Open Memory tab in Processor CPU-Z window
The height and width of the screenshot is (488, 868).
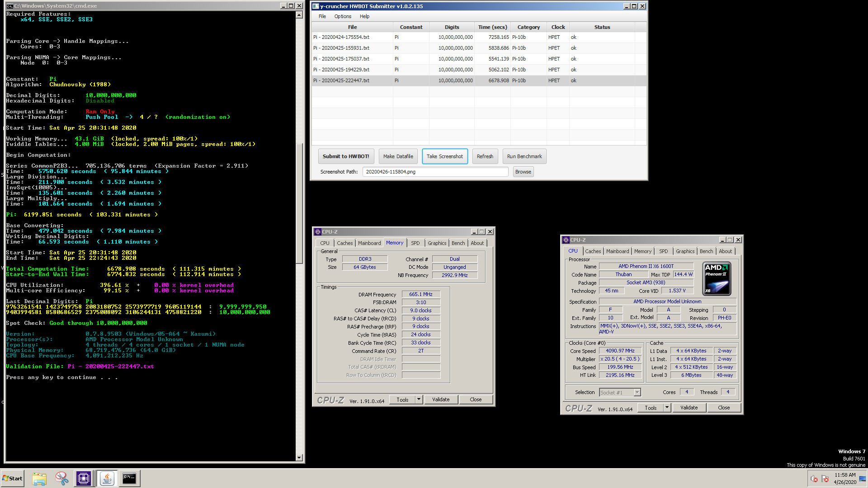[x=642, y=251]
